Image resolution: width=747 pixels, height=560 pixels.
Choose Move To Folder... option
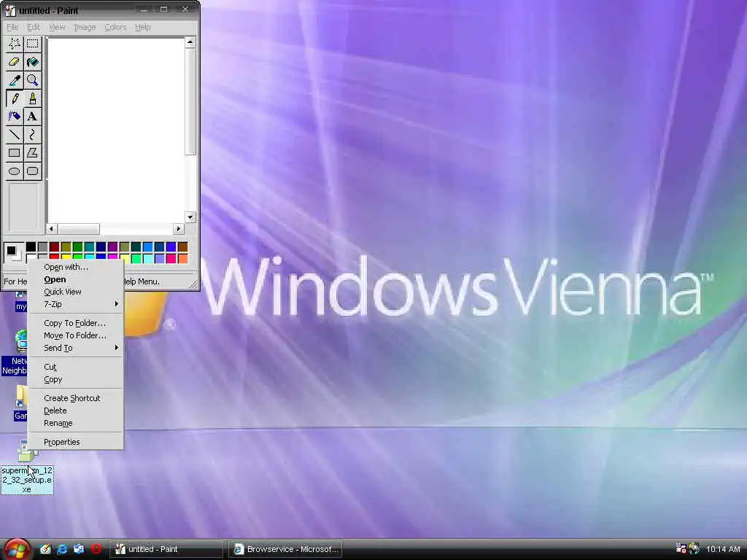point(76,335)
